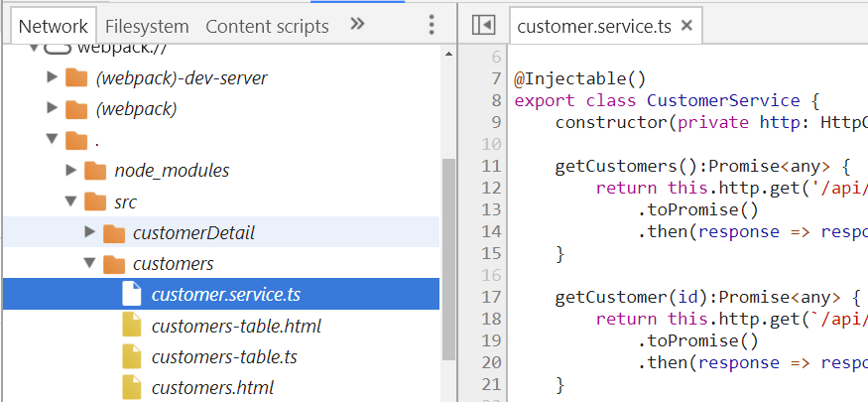Set breakpoint on line number 8
Image resolution: width=868 pixels, height=402 pixels.
point(495,100)
